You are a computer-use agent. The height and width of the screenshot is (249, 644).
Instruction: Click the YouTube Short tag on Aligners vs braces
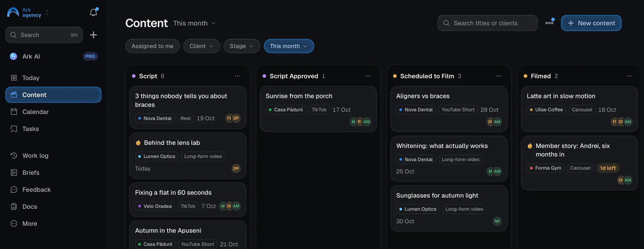pos(458,110)
